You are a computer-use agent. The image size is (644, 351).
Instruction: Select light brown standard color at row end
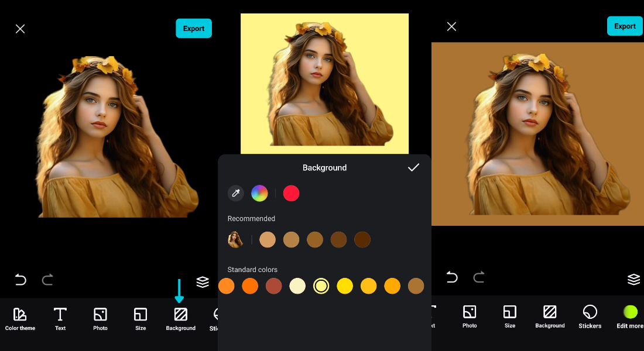416,286
